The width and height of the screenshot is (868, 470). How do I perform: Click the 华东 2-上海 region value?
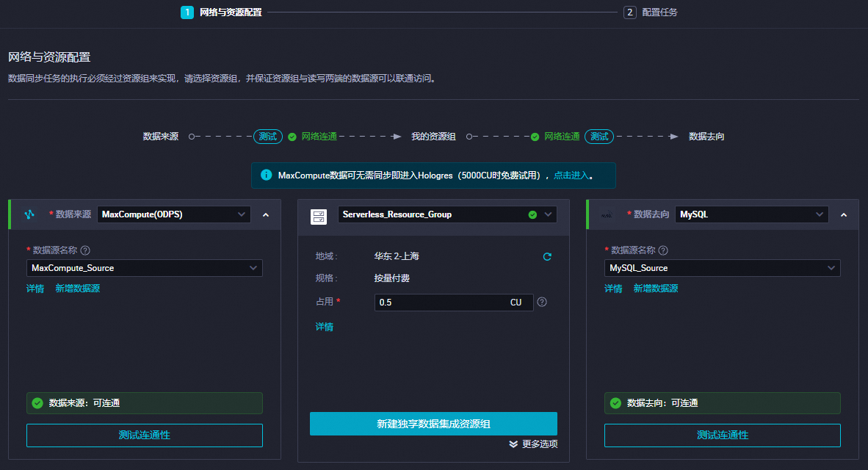pyautogui.click(x=397, y=256)
